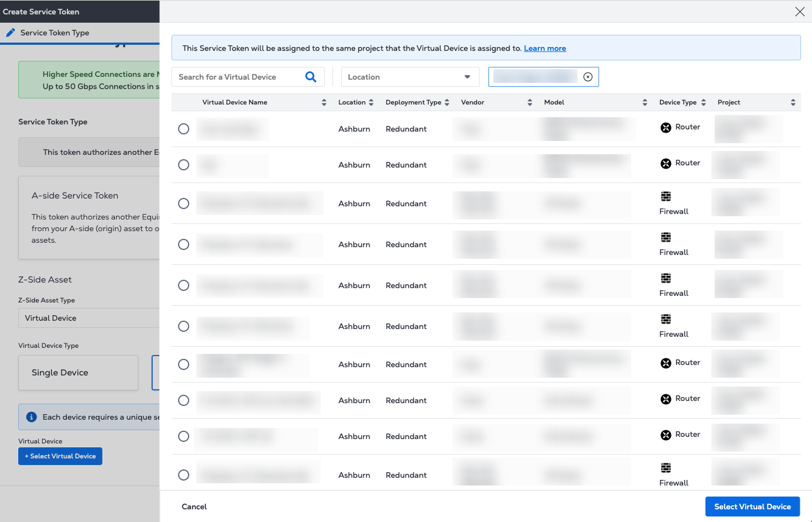Close the virtual device selection panel

[x=800, y=12]
